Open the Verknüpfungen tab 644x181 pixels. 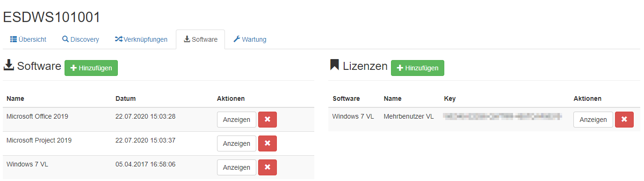[x=141, y=39]
